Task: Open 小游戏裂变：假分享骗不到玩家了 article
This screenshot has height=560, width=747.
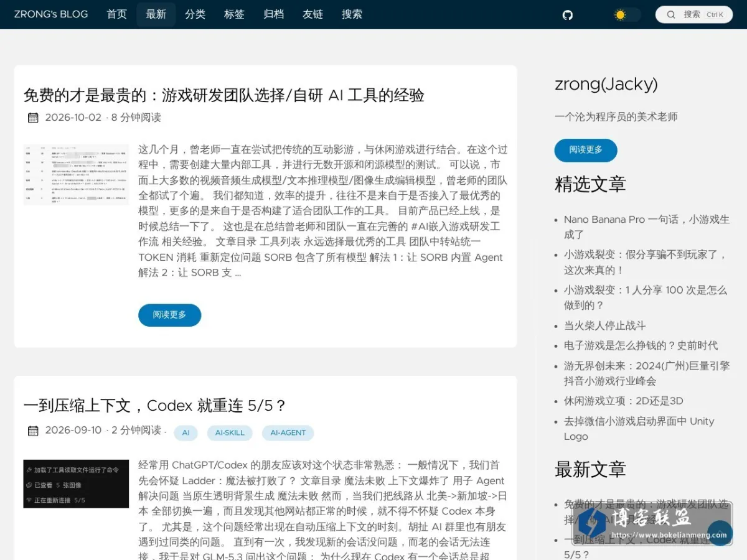Action: 646,262
